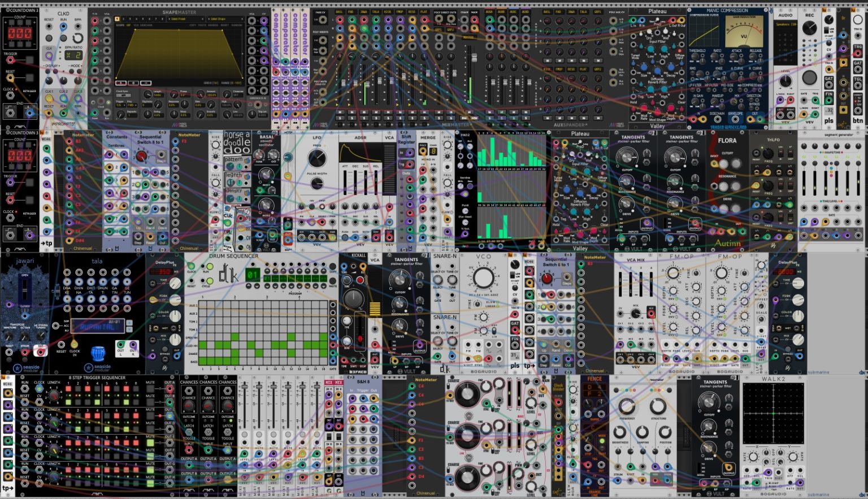Click COPY in ShapeMaster menu row
The image size is (868, 499).
pos(193,25)
